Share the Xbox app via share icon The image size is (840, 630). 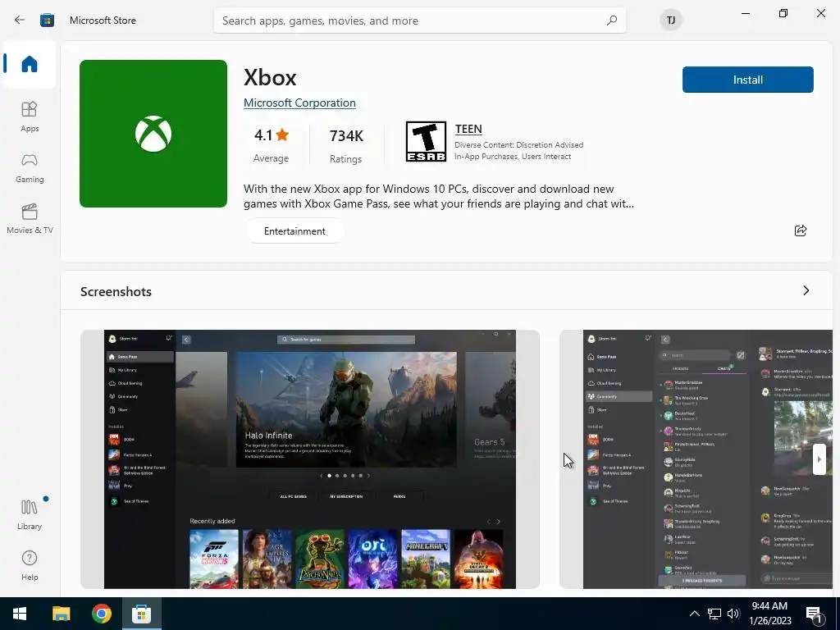point(801,231)
